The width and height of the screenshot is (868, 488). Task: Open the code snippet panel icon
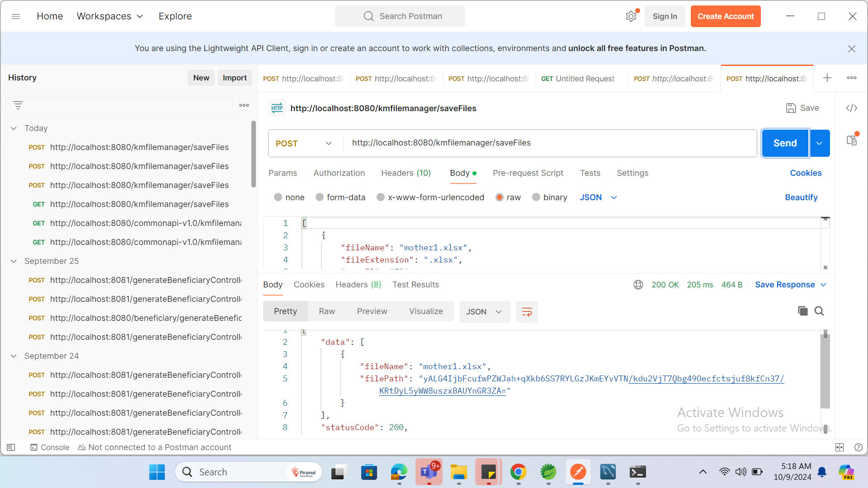pyautogui.click(x=852, y=108)
